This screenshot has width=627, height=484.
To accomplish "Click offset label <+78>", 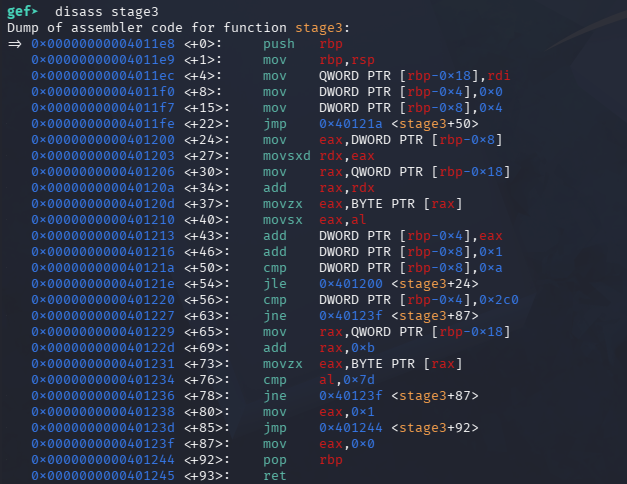I will tap(207, 396).
